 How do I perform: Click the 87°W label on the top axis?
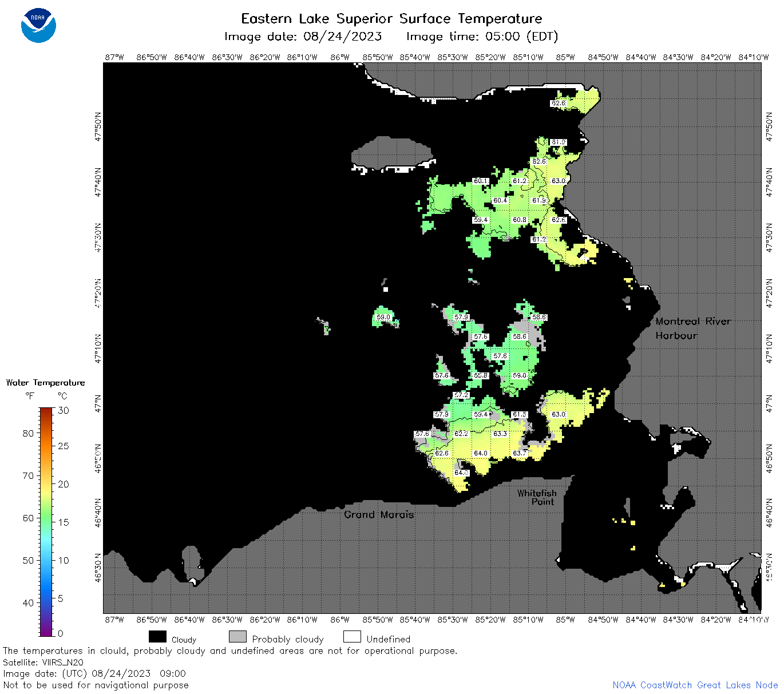114,57
